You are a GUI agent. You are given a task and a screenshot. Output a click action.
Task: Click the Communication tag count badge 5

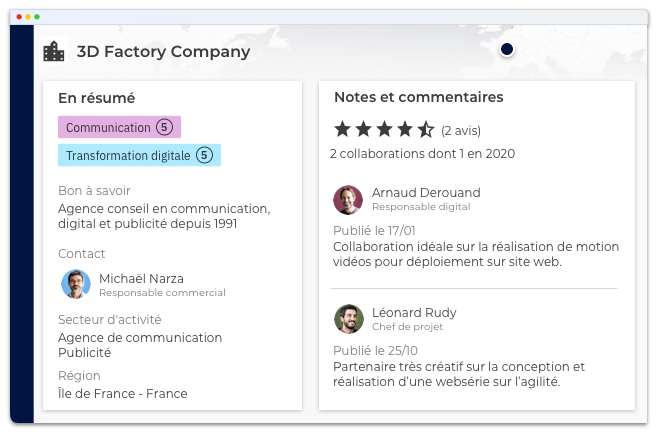165,127
